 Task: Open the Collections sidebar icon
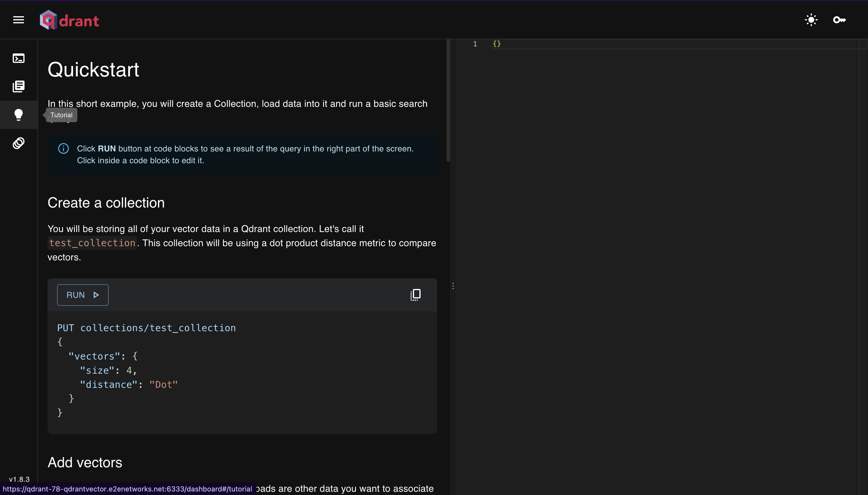pyautogui.click(x=18, y=86)
